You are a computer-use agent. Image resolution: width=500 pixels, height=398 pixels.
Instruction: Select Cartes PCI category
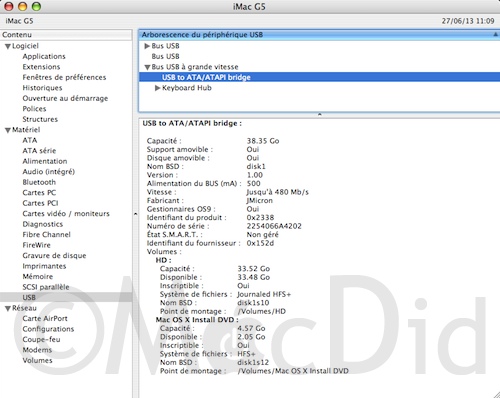pyautogui.click(x=40, y=203)
